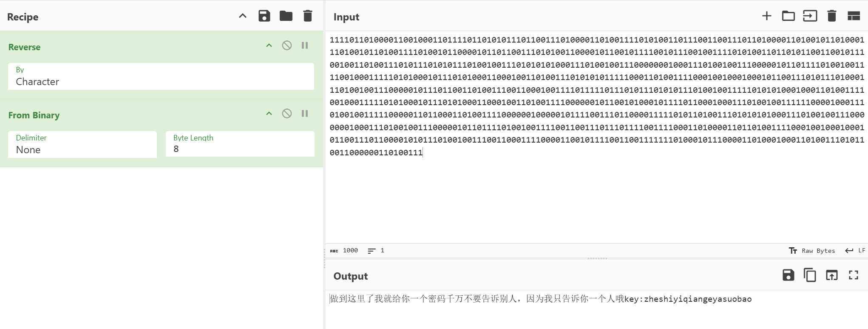Viewport: 868px width, 329px height.
Task: Open file as input
Action: (810, 16)
